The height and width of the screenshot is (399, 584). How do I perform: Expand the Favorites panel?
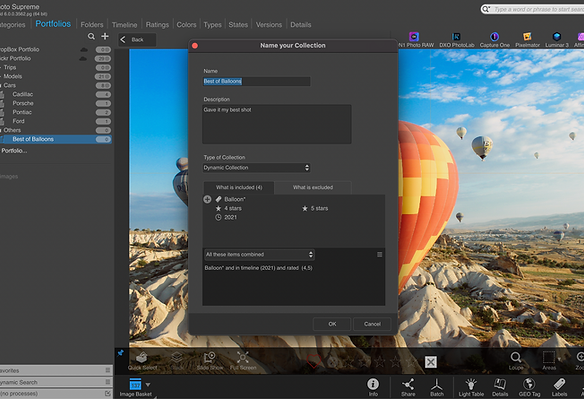(x=56, y=370)
